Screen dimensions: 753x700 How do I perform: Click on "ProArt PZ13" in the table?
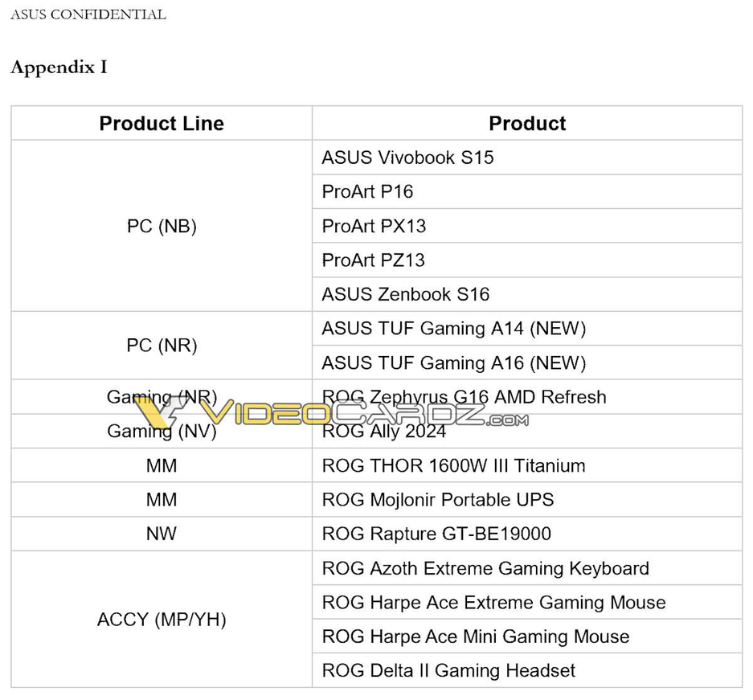pos(373,260)
